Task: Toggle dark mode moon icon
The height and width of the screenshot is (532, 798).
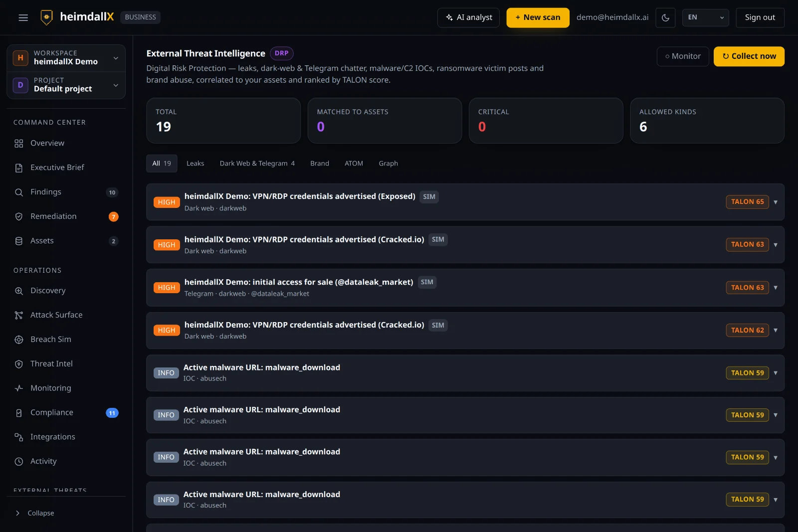Action: click(665, 17)
